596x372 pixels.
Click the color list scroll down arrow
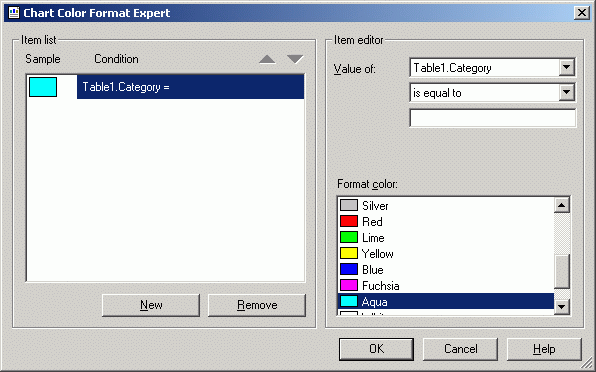coord(562,306)
